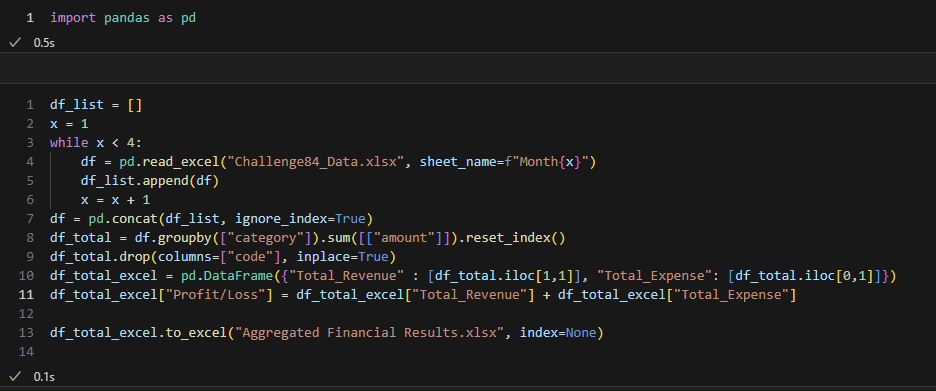Screen dimensions: 936x391
Task: Click the 'reset_index' method name
Action: [x=508, y=238]
